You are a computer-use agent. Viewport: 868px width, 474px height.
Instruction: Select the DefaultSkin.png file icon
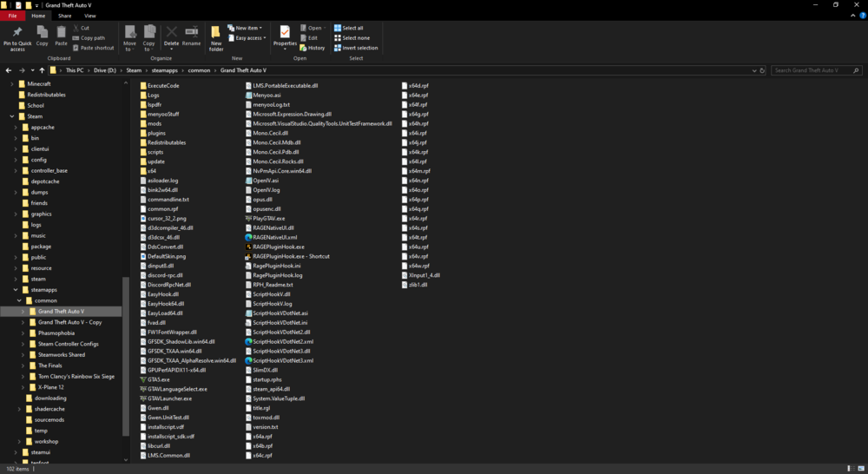click(143, 256)
